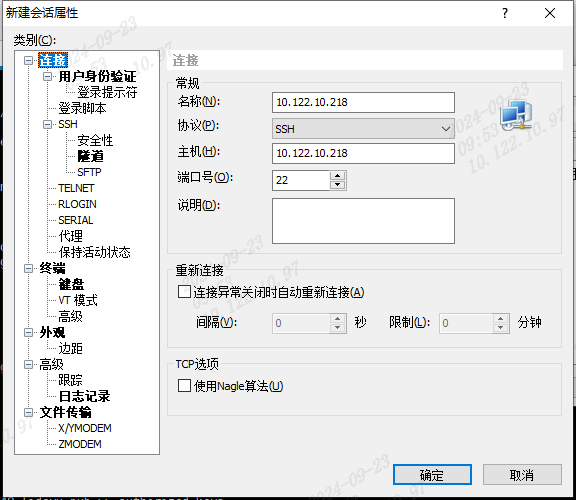Enable 使用Nagle算法 checkbox
576x500 pixels.
184,386
